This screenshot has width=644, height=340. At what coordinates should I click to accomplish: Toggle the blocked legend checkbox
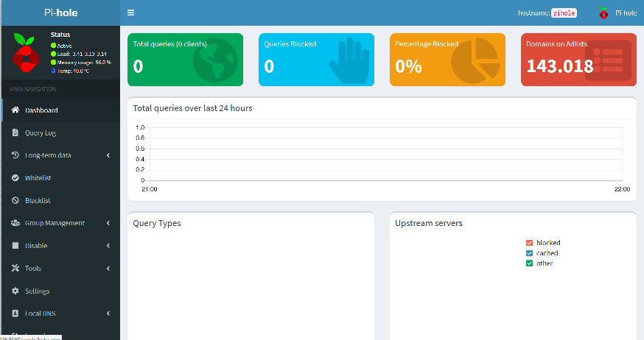pos(529,243)
